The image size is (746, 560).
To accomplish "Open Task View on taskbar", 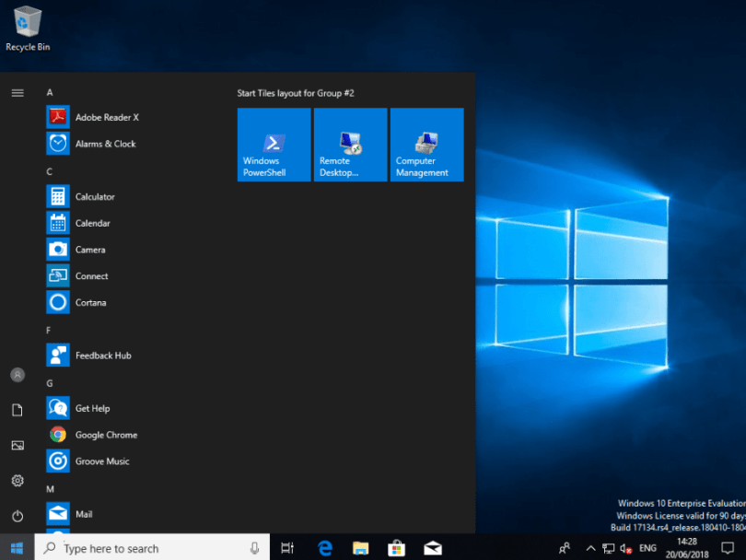I will pos(288,548).
